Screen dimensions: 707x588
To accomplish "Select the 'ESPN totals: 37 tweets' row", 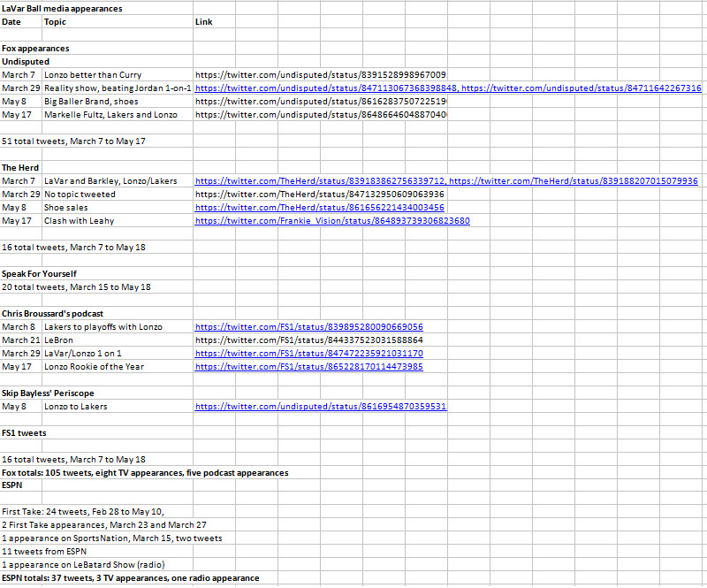I will pos(130,578).
